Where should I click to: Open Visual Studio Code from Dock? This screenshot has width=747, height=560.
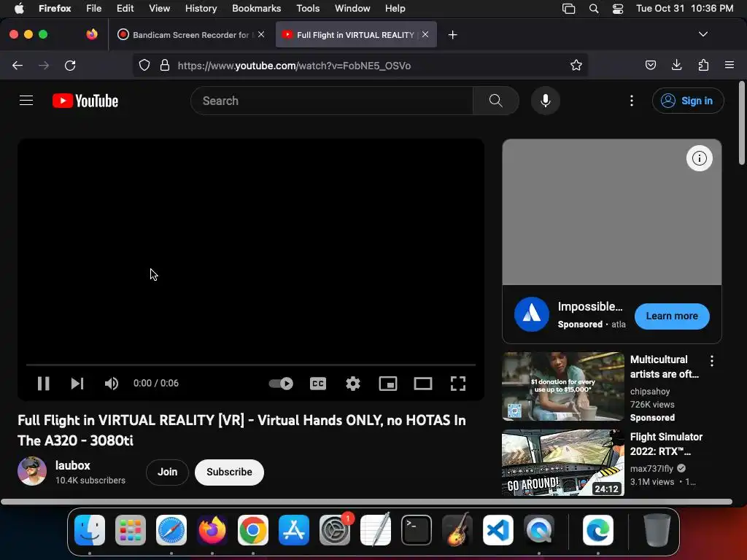tap(498, 530)
